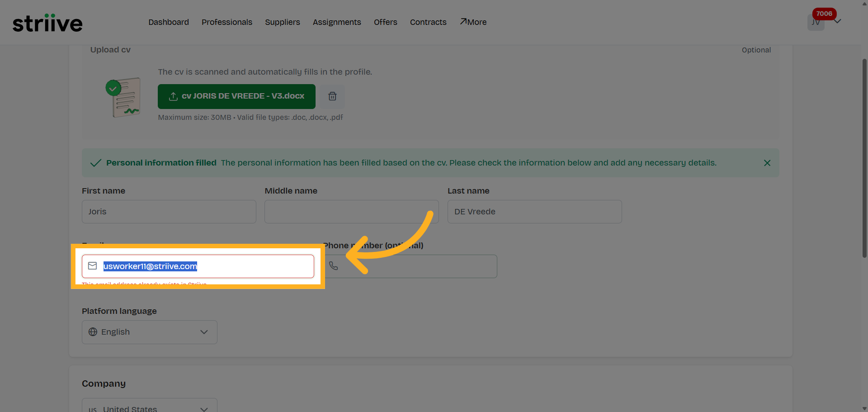The height and width of the screenshot is (412, 868).
Task: Click the cv JORIS DE VREEDE - V3.docx button
Action: (236, 96)
